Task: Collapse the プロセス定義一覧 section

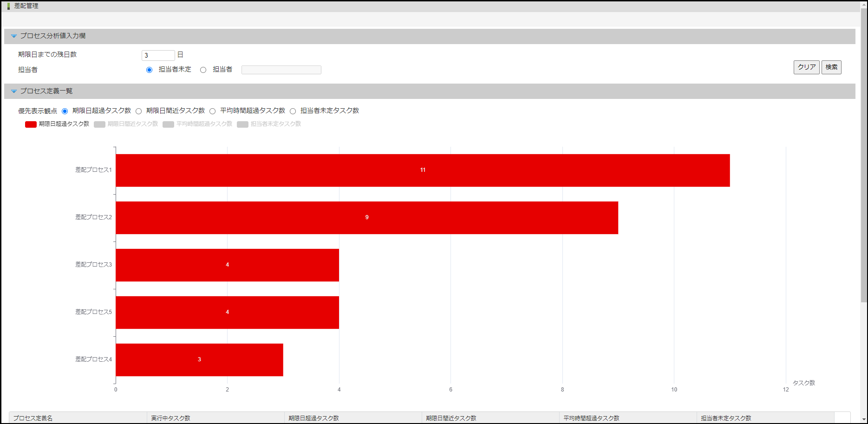Action: [x=14, y=91]
